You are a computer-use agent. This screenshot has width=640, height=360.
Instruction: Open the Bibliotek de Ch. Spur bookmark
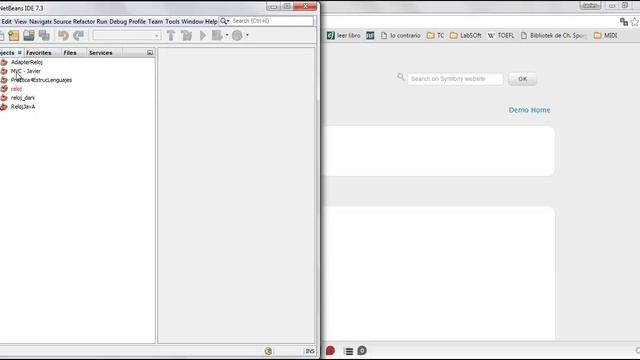coord(553,36)
